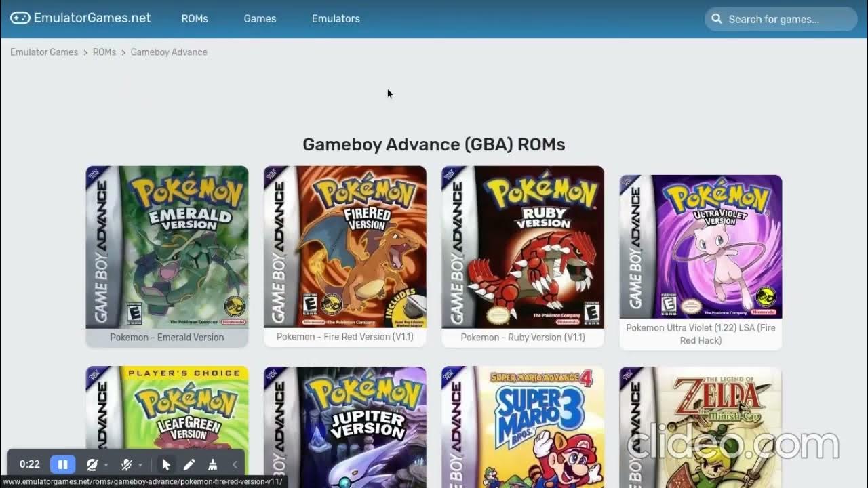Open the Pokemon Ruby Version cover
The width and height of the screenshot is (868, 488).
tap(523, 247)
